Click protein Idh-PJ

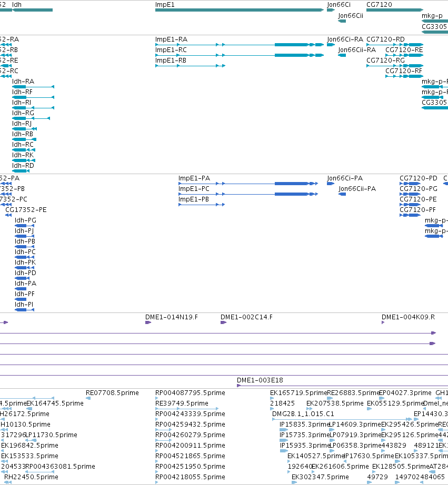tap(24, 236)
